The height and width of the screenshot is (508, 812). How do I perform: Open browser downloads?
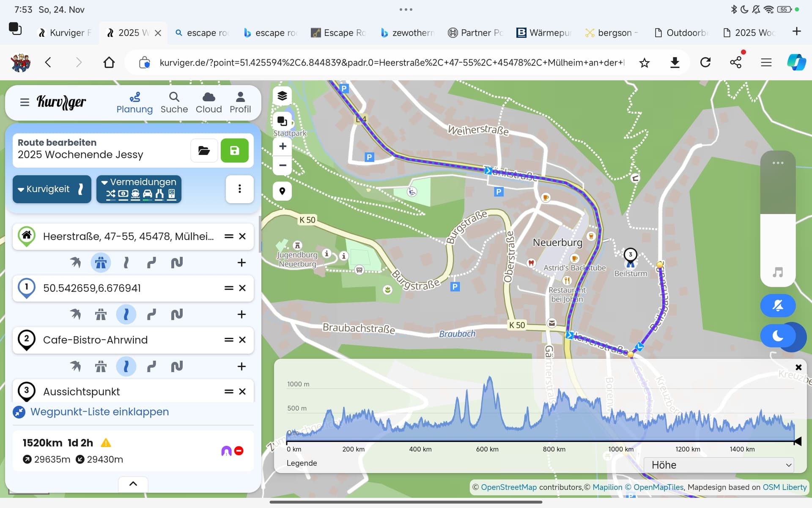coord(675,63)
